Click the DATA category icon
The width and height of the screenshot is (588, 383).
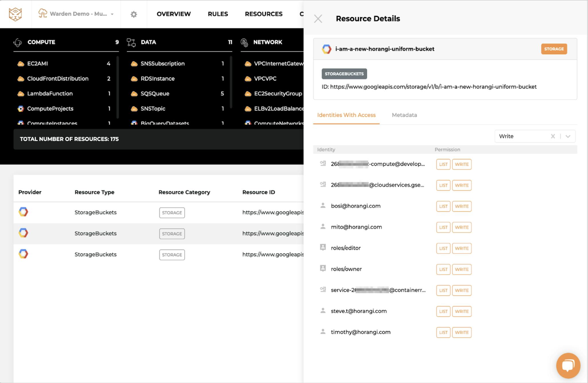coord(131,42)
